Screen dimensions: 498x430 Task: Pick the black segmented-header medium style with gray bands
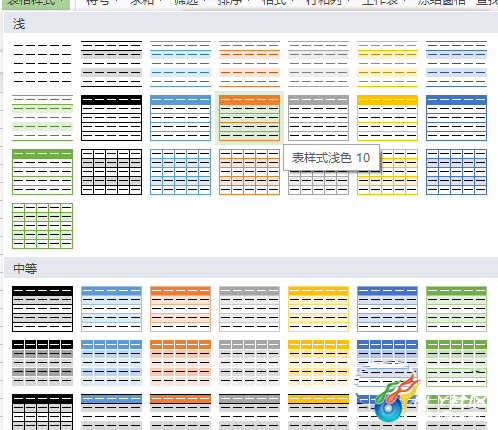point(43,363)
